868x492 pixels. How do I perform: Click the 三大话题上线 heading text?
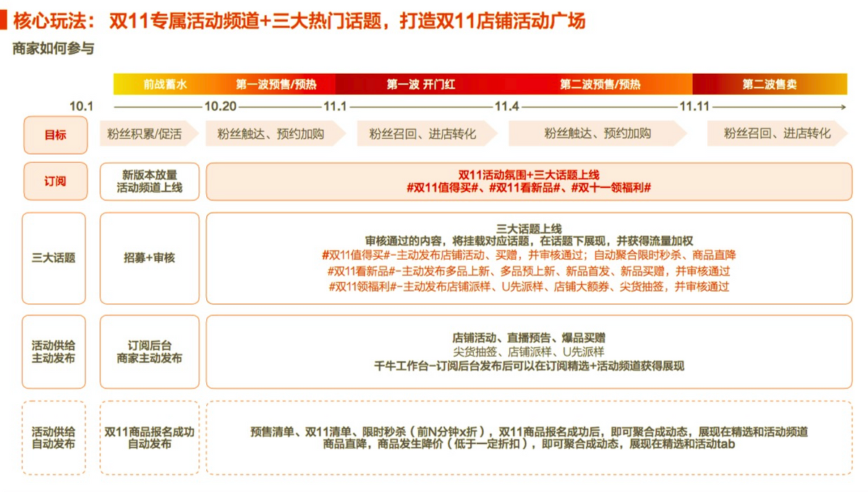(529, 228)
